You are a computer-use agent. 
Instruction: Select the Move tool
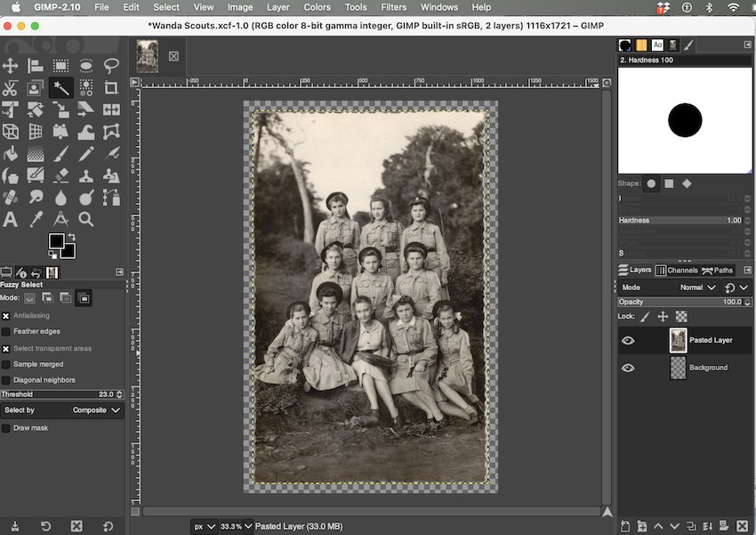[11, 65]
